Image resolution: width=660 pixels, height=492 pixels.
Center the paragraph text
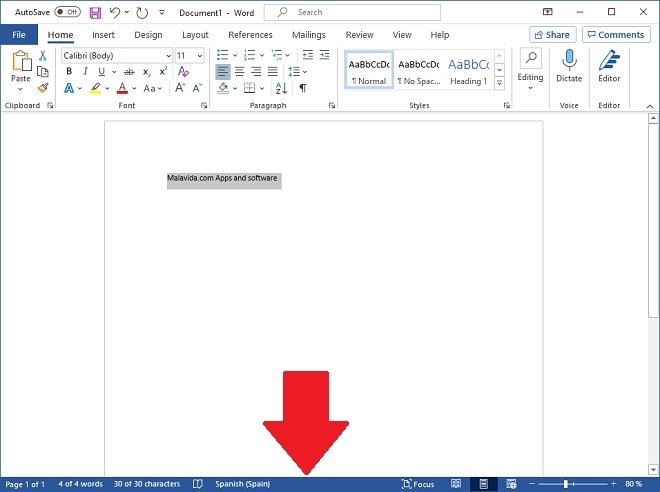[240, 72]
